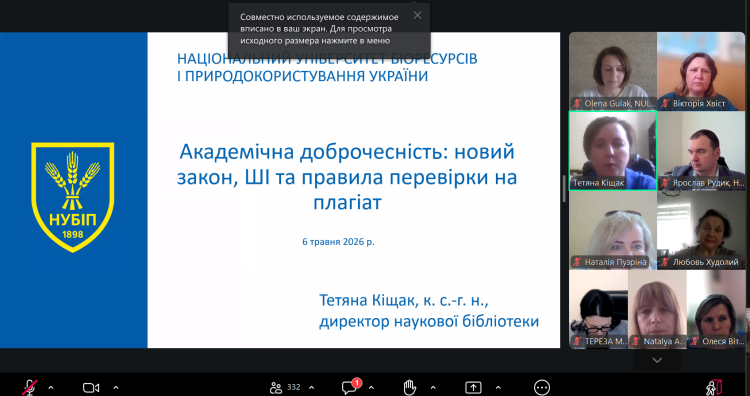Expand participants options arrow
The image size is (750, 396).
click(x=311, y=387)
